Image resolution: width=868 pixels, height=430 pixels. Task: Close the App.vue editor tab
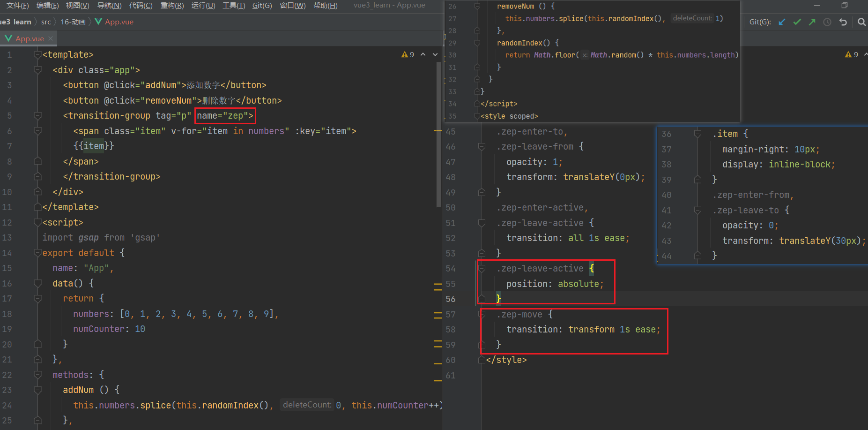[51, 38]
